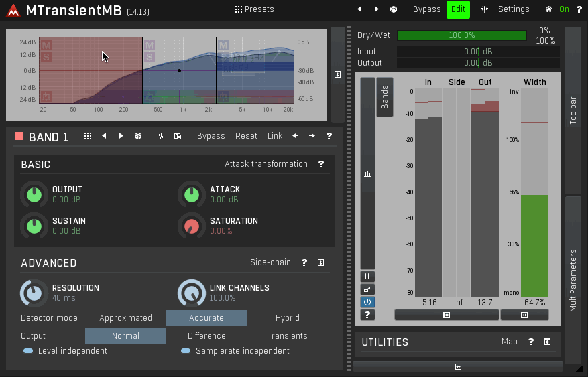Expand the band graph panel button
This screenshot has height=377, width=588.
(x=337, y=74)
